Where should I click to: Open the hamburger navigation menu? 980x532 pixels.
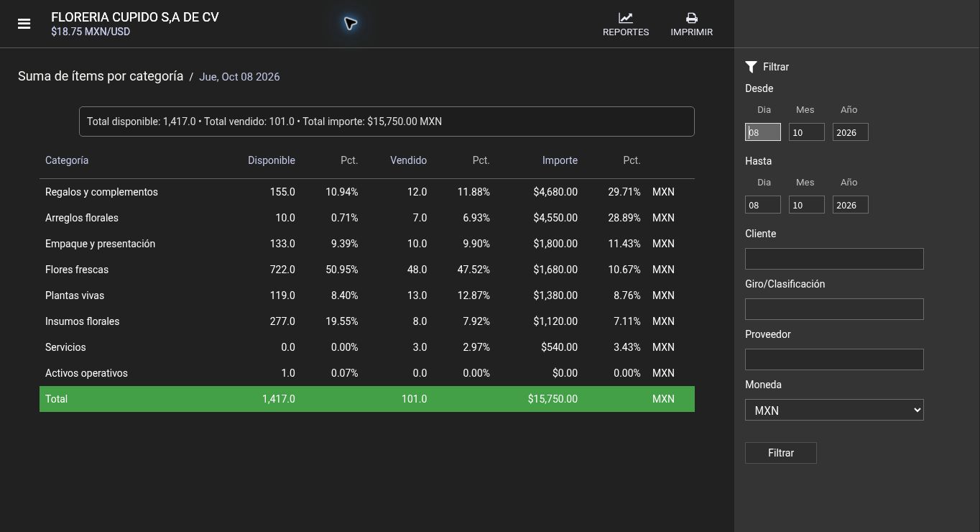24,24
